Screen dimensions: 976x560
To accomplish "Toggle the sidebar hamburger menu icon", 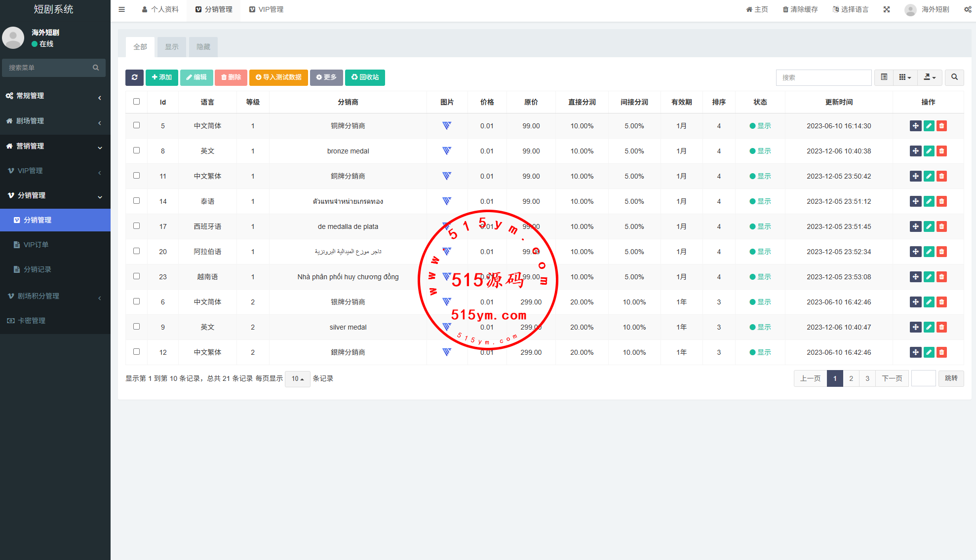I will click(122, 9).
